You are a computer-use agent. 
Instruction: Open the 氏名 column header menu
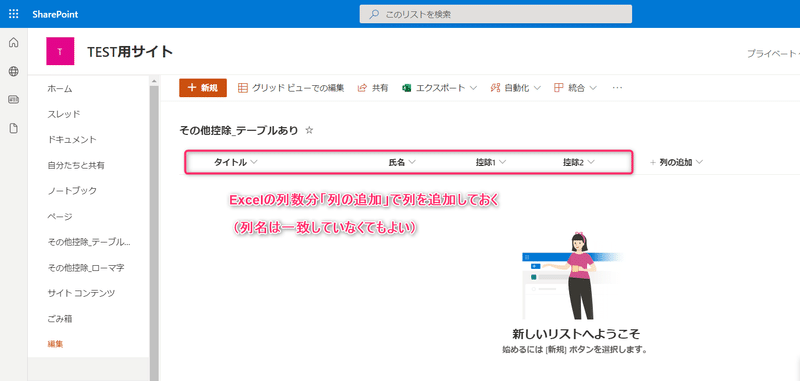point(402,162)
